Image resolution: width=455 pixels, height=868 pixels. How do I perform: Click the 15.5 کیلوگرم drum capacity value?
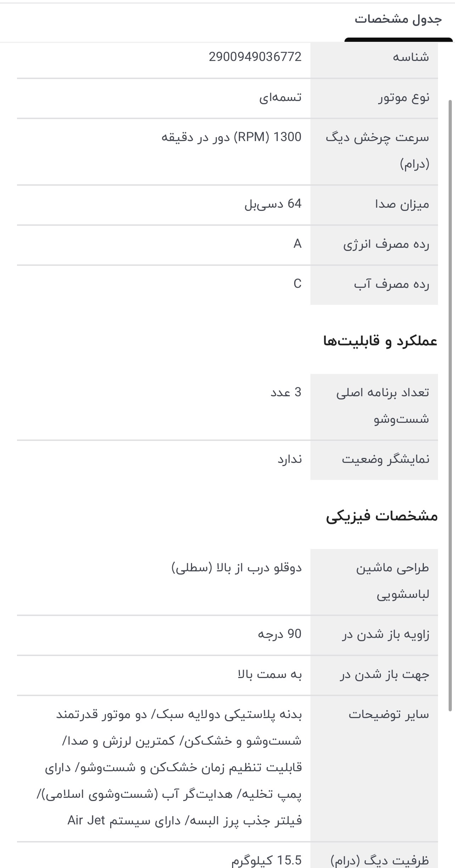coord(266,860)
